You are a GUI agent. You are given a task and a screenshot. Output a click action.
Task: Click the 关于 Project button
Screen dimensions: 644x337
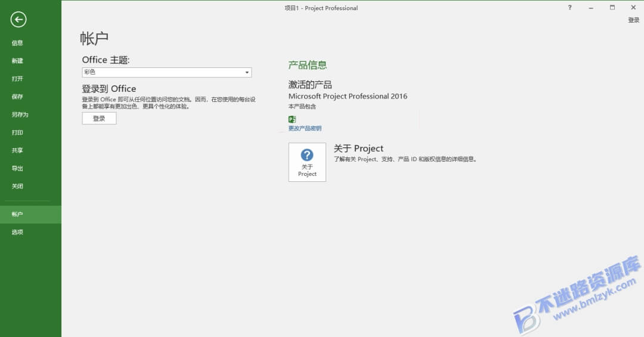coord(307,162)
